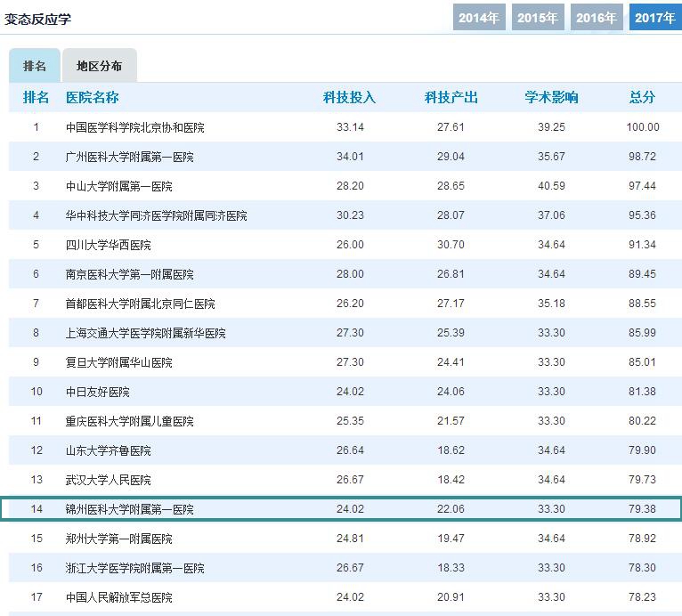This screenshot has height=616, width=682.
Task: Click total score 95.36
Action: [643, 215]
